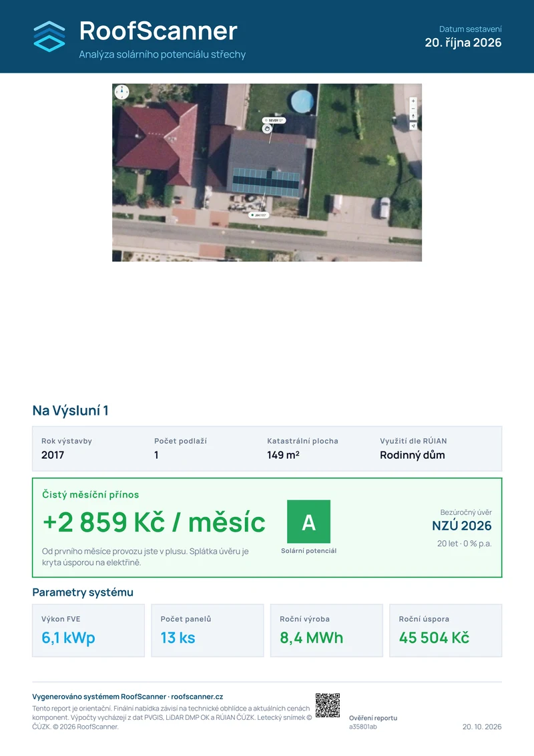Screen dimensions: 534x756
Task: Click the 'Solární potenciál' caption
Action: pos(309,550)
